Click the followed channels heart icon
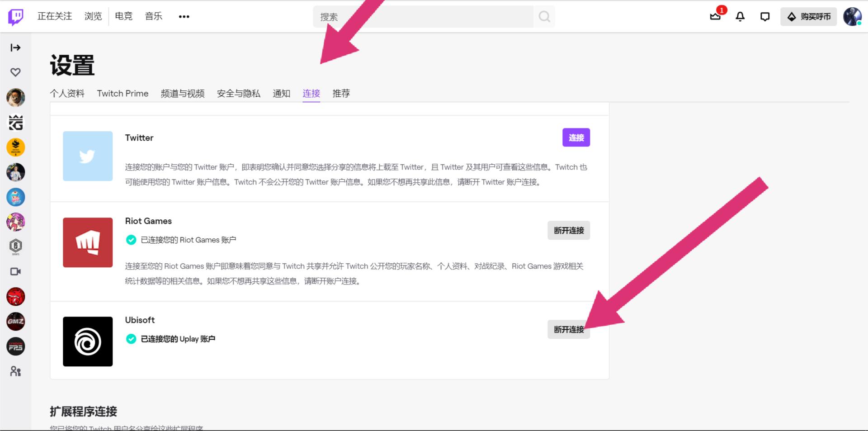 point(15,72)
